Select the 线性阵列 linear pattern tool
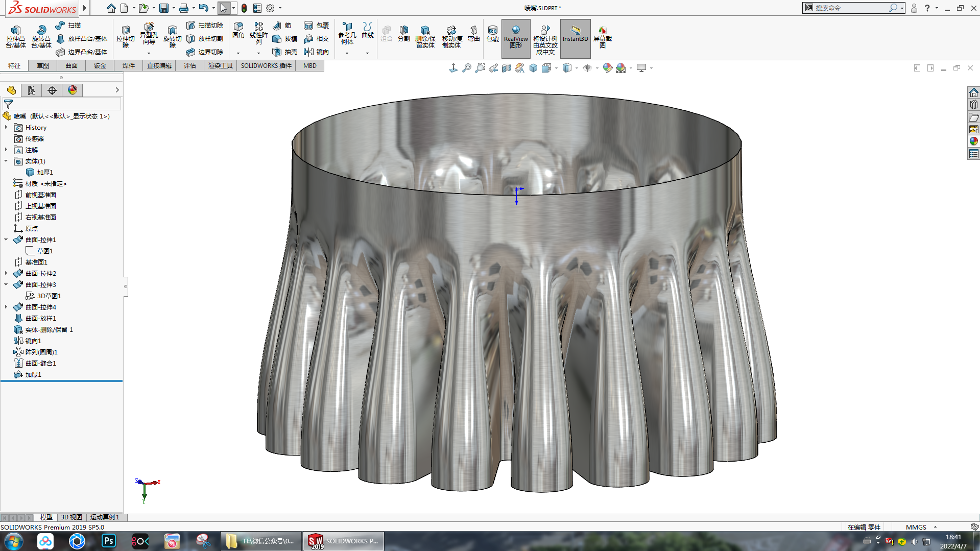Viewport: 980px width, 551px height. click(259, 33)
